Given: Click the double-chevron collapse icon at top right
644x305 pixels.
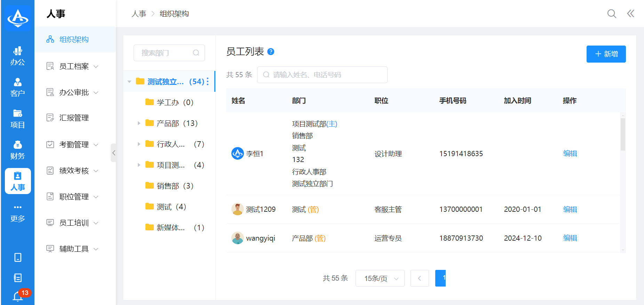Looking at the screenshot, I should tap(630, 14).
